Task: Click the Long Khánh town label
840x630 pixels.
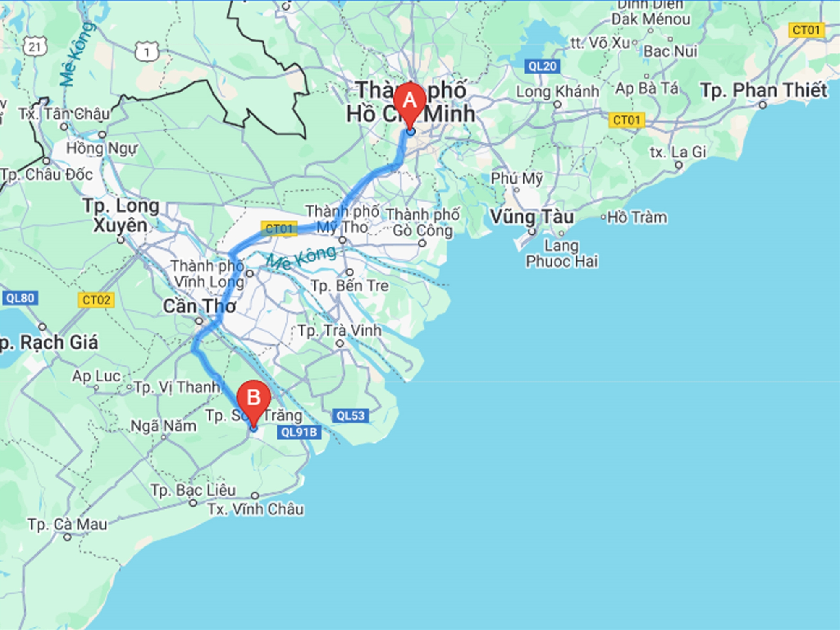Action: pos(557,91)
